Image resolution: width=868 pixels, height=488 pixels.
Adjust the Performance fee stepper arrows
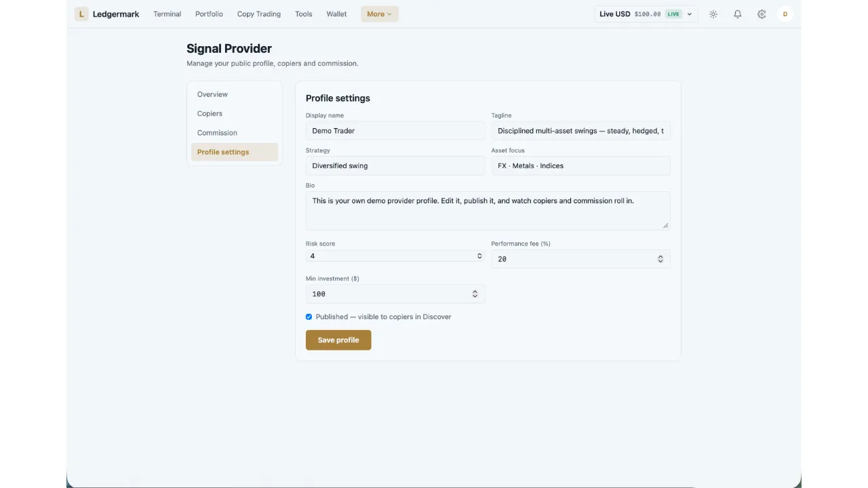(x=660, y=259)
